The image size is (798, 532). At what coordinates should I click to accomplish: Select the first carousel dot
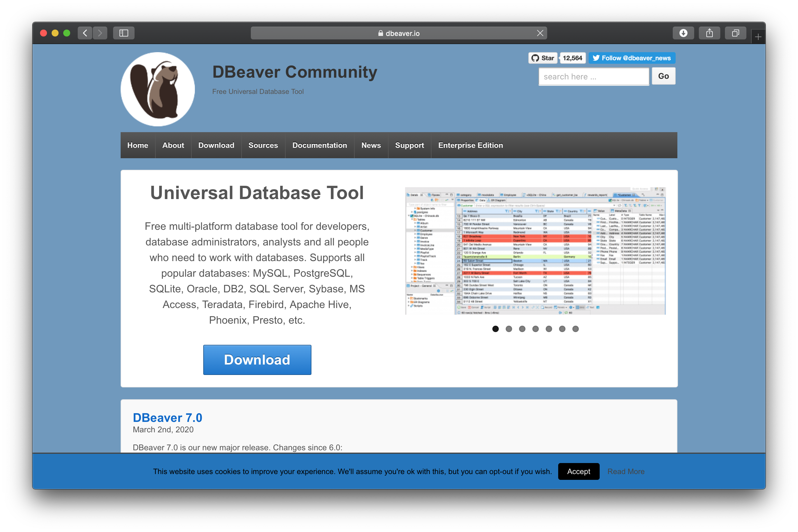[495, 329]
